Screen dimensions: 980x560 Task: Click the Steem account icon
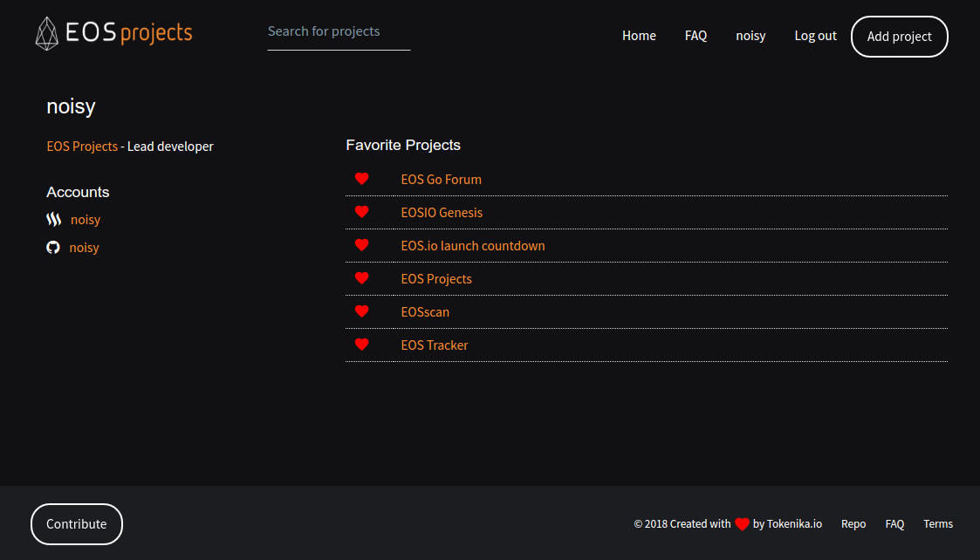(54, 219)
